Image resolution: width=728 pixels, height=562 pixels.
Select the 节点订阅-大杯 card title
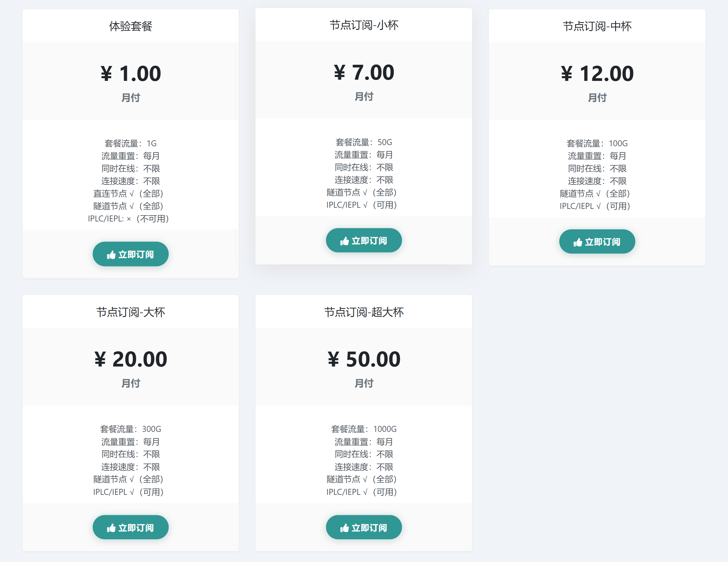(131, 312)
